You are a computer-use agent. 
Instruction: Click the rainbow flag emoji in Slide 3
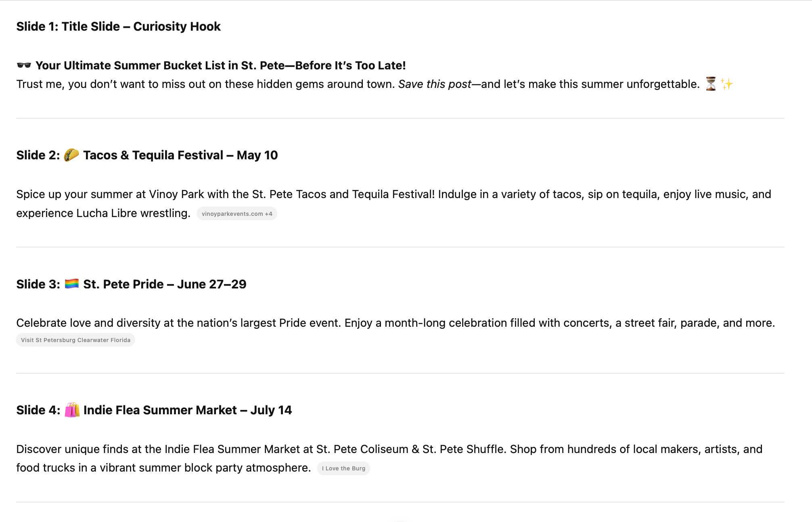(x=72, y=284)
